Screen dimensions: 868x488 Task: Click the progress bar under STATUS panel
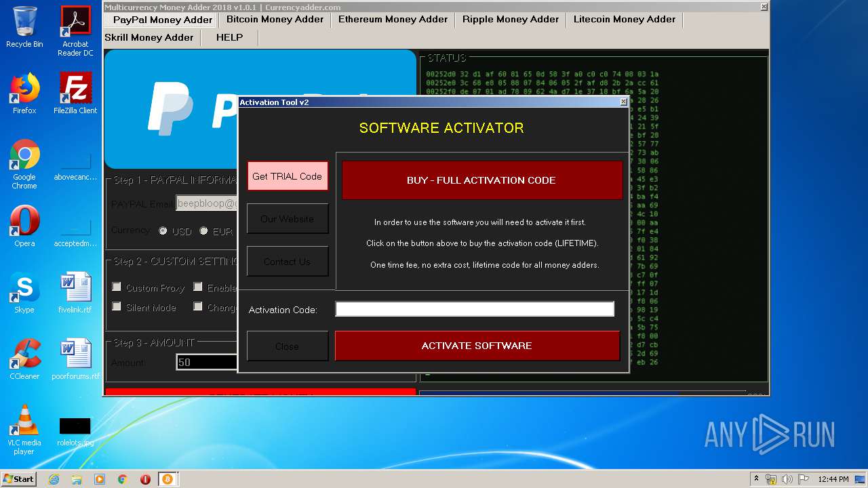tap(583, 393)
